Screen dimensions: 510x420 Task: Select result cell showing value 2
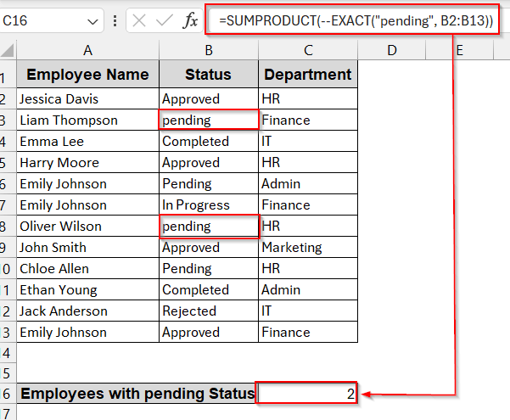click(307, 394)
